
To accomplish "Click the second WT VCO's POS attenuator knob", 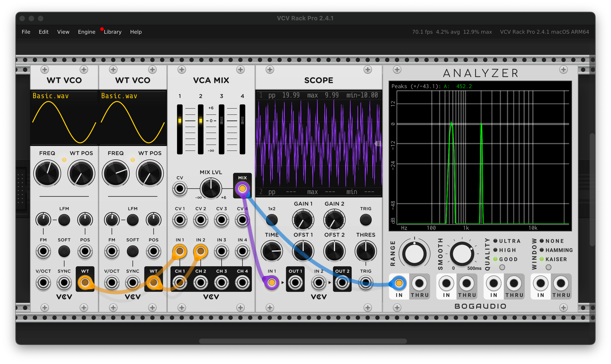I will [x=153, y=220].
